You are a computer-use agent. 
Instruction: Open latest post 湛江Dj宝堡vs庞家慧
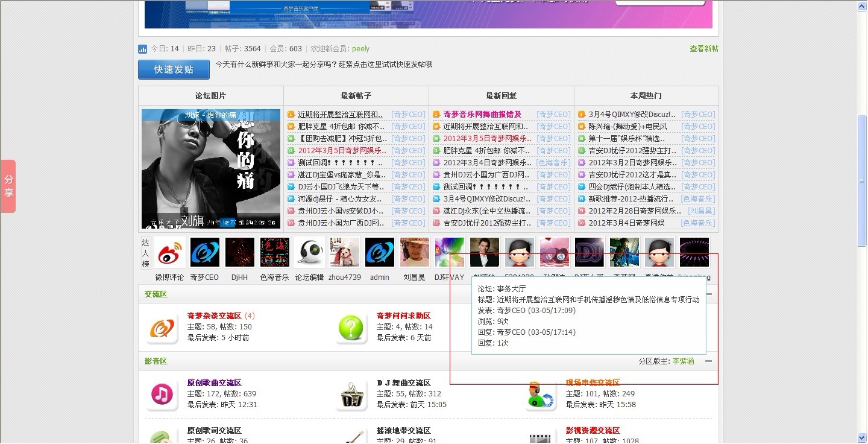point(342,175)
